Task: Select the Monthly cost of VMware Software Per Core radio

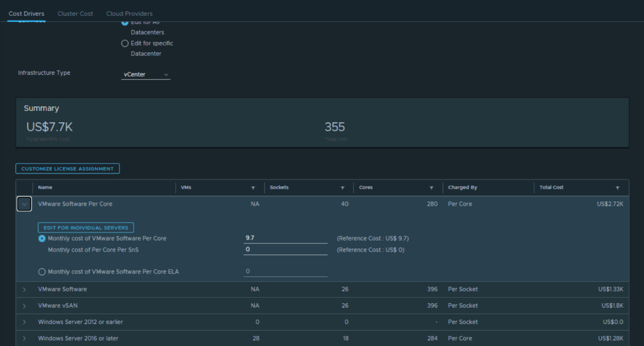Action: click(x=42, y=238)
